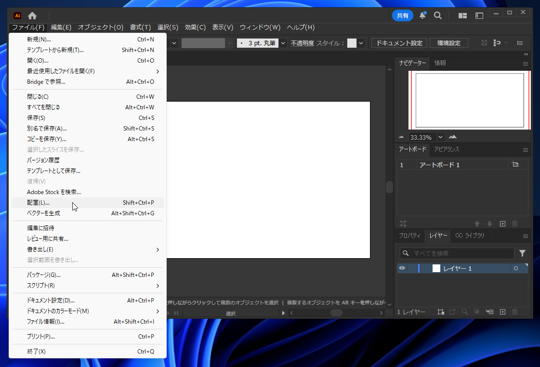
Task: Open the brush definition dropdown for 3 pt. 丸筆
Action: (283, 43)
